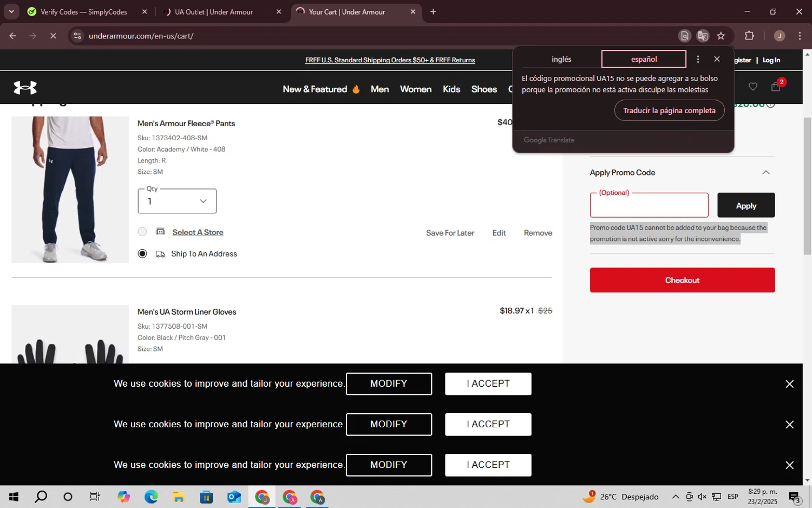Viewport: 812px width, 508px height.
Task: Switch to the Verify Codes SimplyCodes tab
Action: pyautogui.click(x=84, y=12)
